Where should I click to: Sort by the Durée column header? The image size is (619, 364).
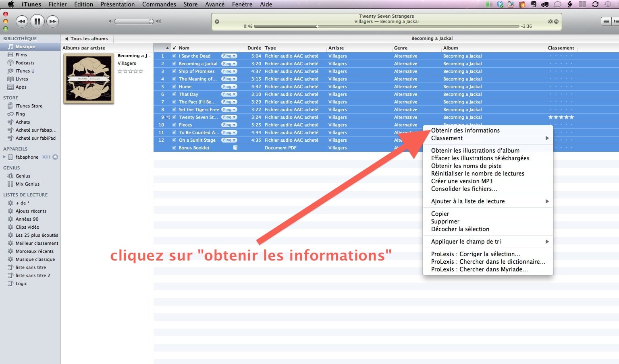[252, 48]
